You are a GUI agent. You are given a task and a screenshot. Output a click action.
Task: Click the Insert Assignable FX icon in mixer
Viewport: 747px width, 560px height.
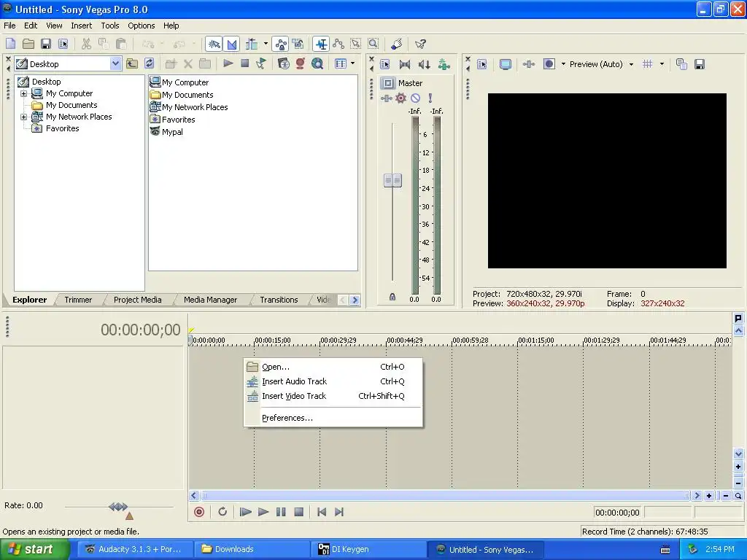click(444, 64)
